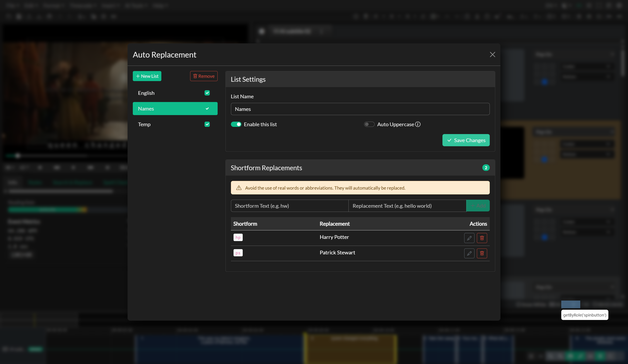Toggle the Names list checkbox
Image resolution: width=628 pixels, height=364 pixels.
pos(207,109)
